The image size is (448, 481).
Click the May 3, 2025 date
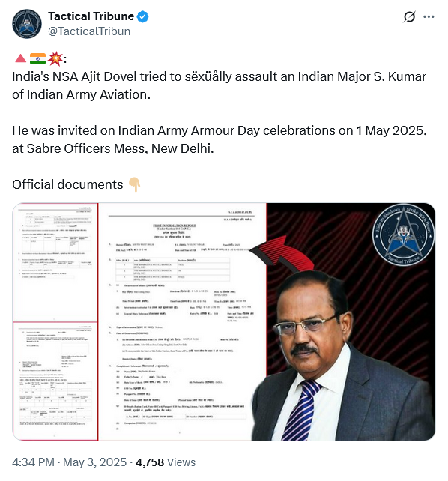tap(94, 462)
